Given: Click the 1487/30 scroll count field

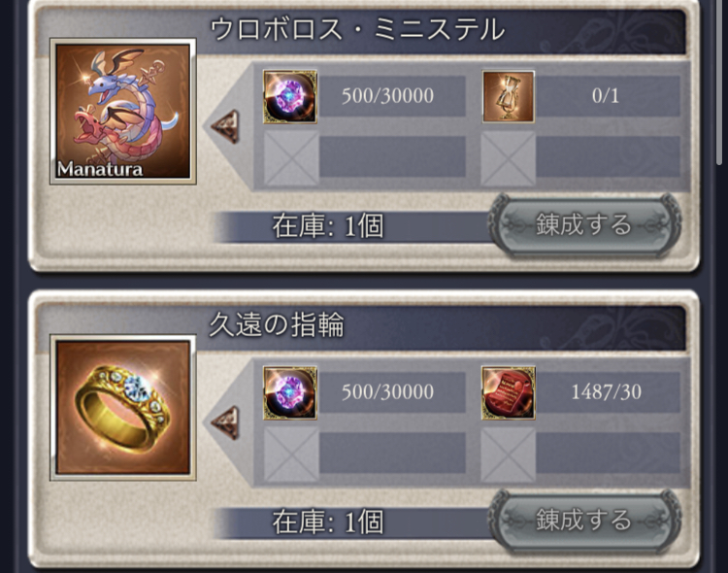Looking at the screenshot, I should [x=607, y=392].
